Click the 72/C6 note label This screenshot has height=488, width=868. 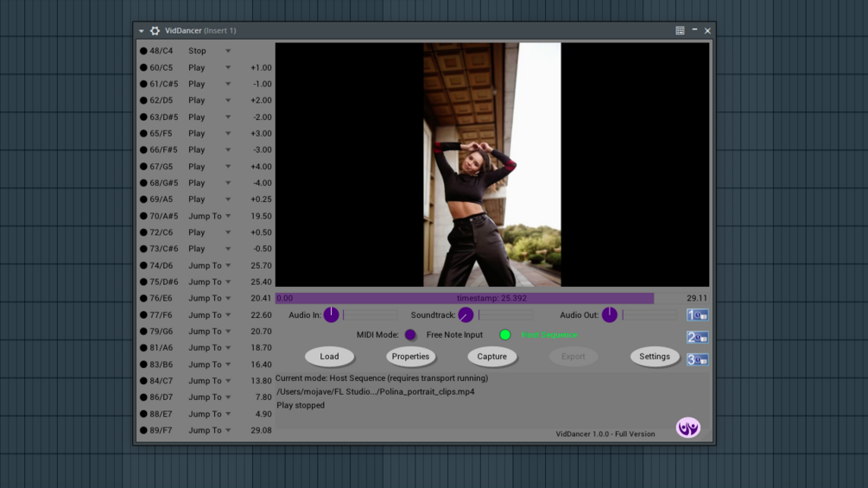click(x=162, y=232)
